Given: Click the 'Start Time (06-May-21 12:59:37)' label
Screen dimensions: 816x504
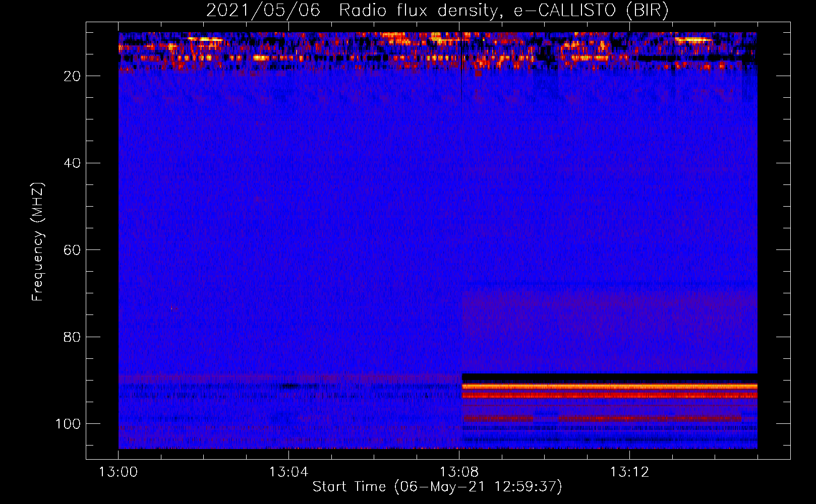Looking at the screenshot, I should pyautogui.click(x=437, y=487).
